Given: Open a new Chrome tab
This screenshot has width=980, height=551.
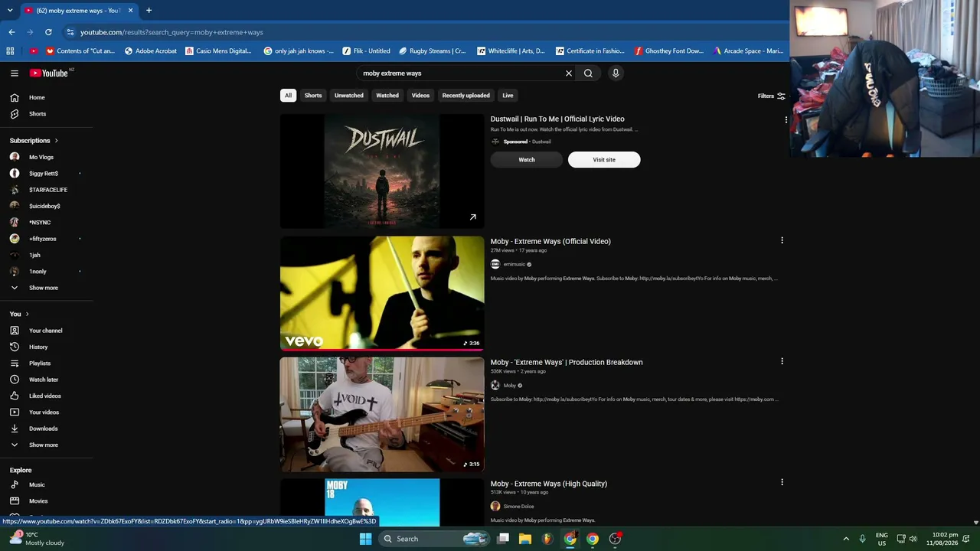Looking at the screenshot, I should pyautogui.click(x=149, y=11).
